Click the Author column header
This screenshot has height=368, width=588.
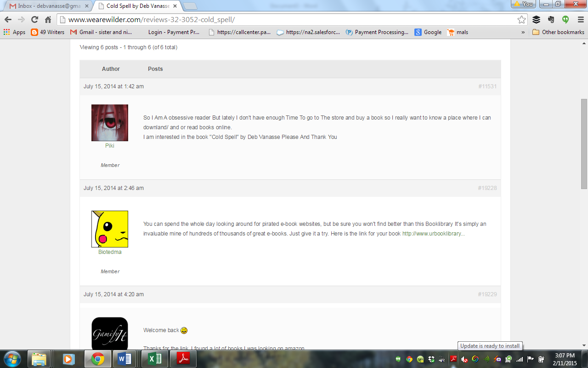click(x=111, y=69)
